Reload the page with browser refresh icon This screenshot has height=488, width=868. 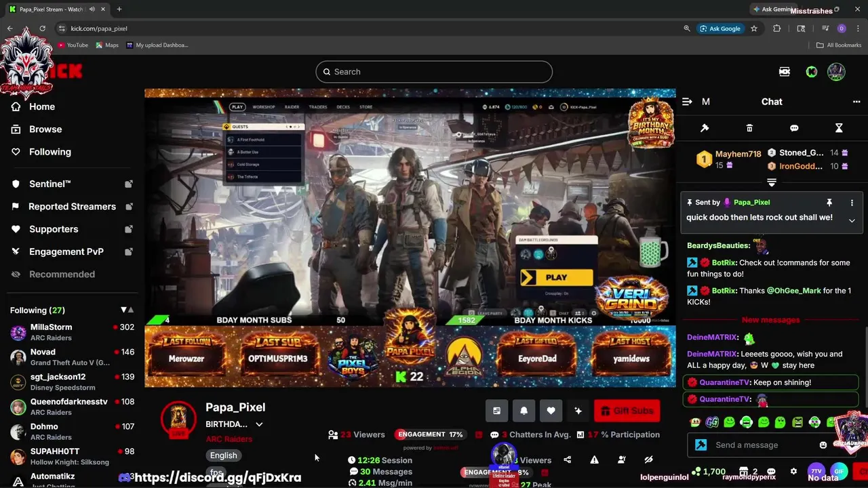click(42, 28)
